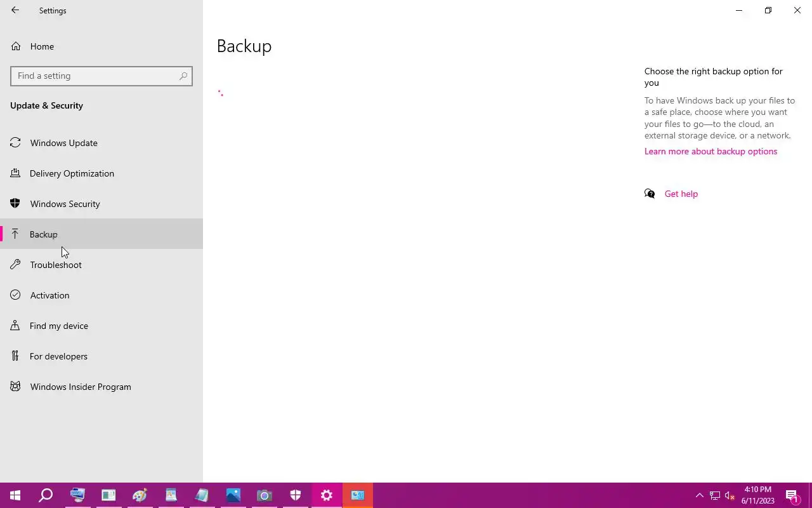Image resolution: width=812 pixels, height=508 pixels.
Task: Show hidden system tray icons
Action: 699,495
